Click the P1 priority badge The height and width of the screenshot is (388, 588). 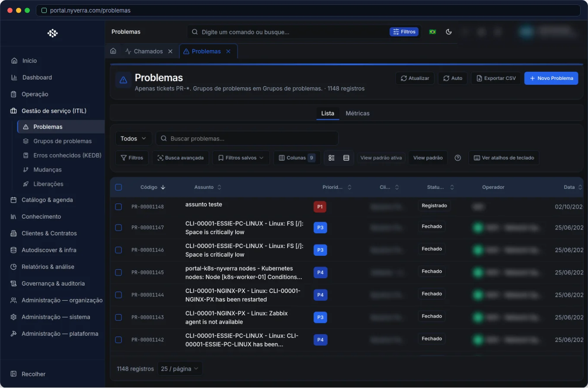pyautogui.click(x=320, y=207)
